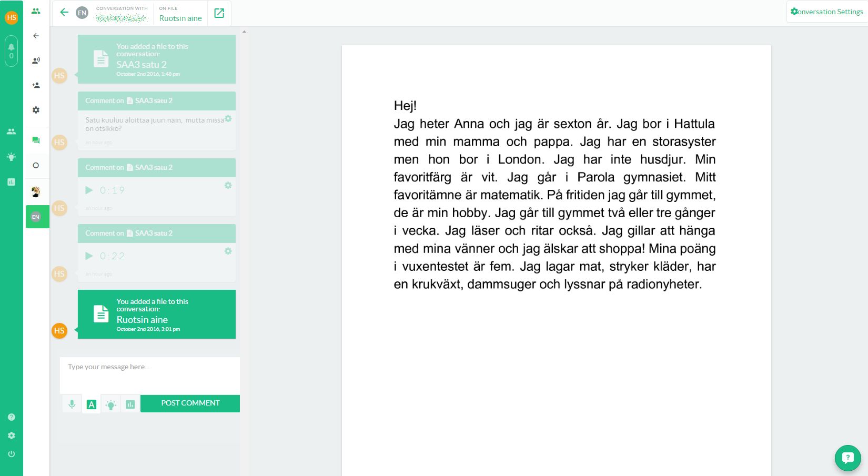Click the lightbulb icon below message box
Image resolution: width=868 pixels, height=476 pixels.
110,404
